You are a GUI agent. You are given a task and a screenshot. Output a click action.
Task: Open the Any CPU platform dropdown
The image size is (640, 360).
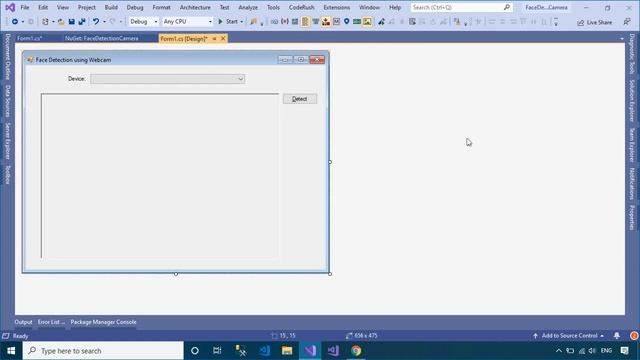pyautogui.click(x=187, y=22)
